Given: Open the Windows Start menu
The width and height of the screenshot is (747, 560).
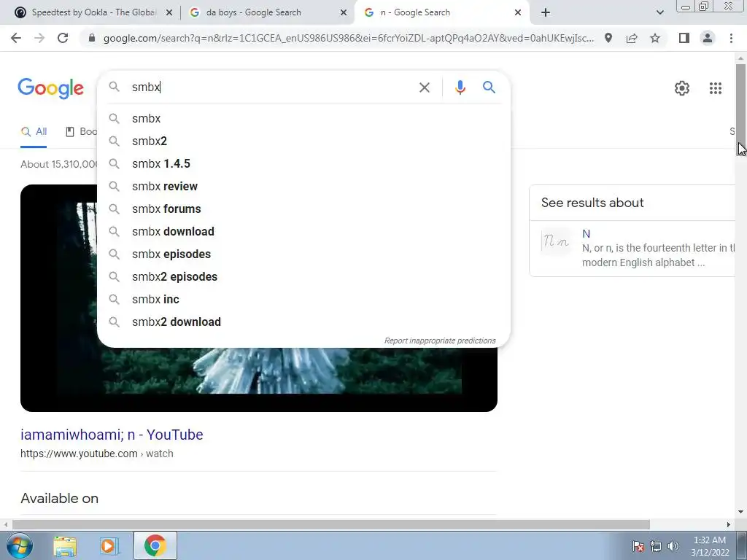Looking at the screenshot, I should click(20, 545).
